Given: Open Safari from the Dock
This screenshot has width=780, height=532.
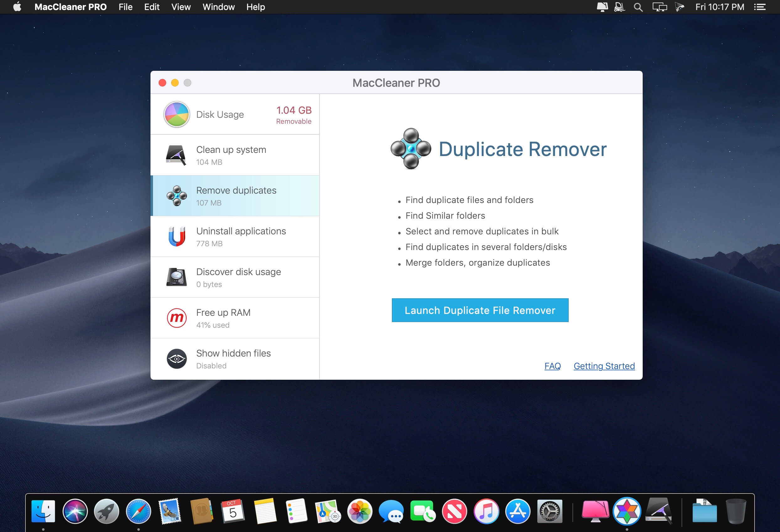Looking at the screenshot, I should 138,511.
